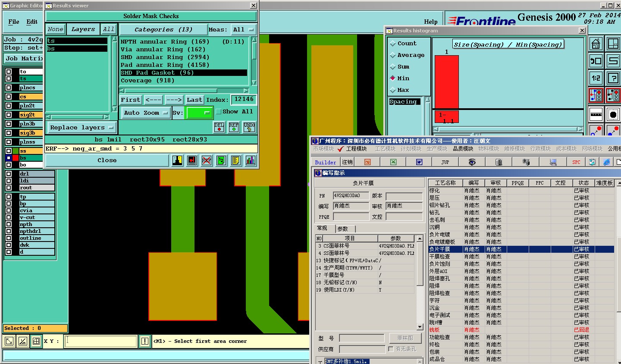Image resolution: width=621 pixels, height=364 pixels.
Task: Click the yellow notes page icon
Action: (236, 160)
